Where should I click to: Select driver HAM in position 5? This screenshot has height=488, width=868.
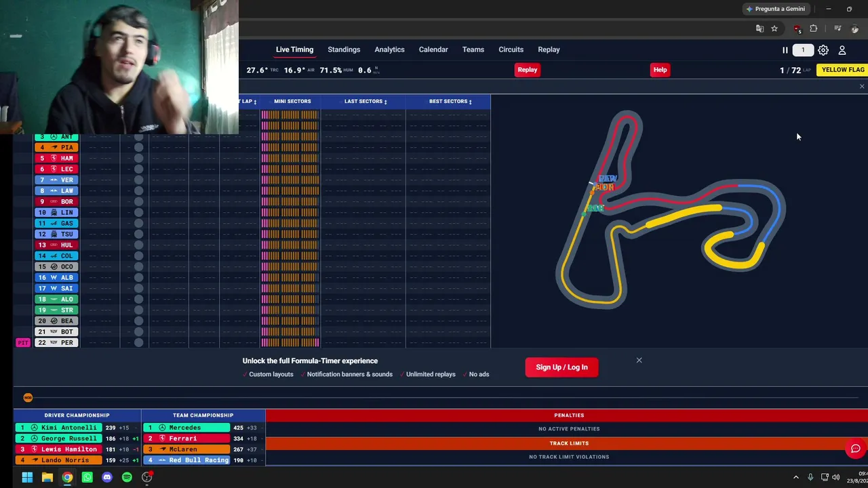click(56, 159)
